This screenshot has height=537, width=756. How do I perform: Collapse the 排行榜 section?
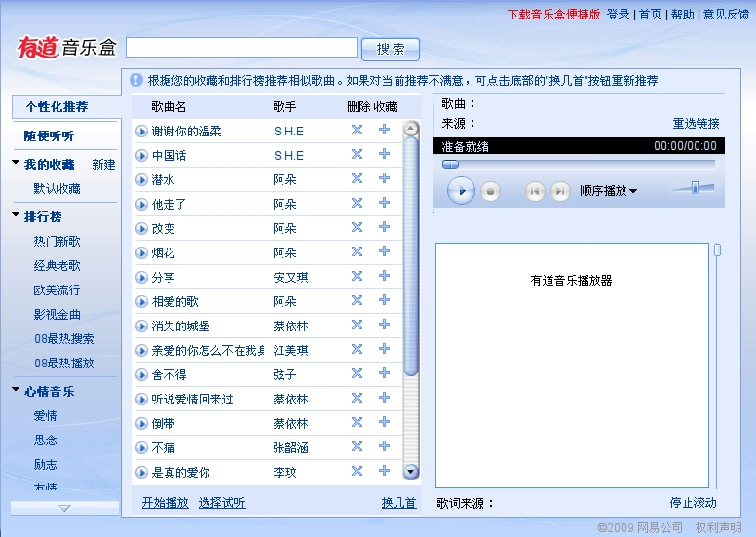click(16, 214)
